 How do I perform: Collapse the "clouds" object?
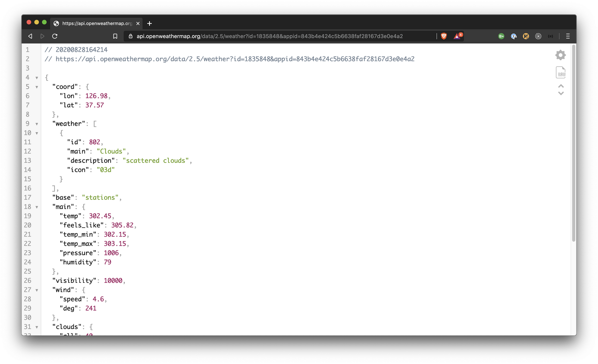[x=36, y=327]
